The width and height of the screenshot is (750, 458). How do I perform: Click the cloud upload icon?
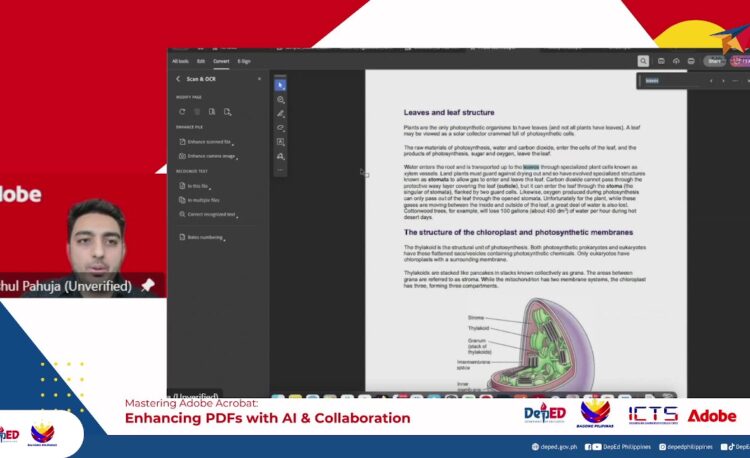[x=676, y=61]
